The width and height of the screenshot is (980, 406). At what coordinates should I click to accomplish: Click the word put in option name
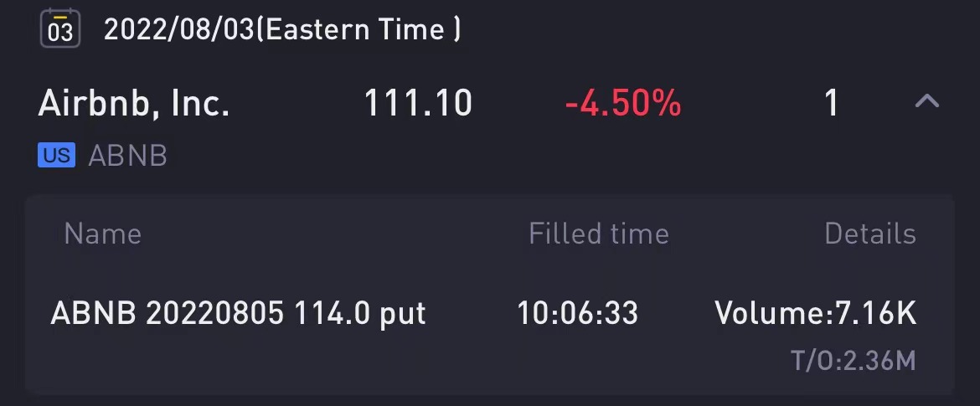pos(403,314)
